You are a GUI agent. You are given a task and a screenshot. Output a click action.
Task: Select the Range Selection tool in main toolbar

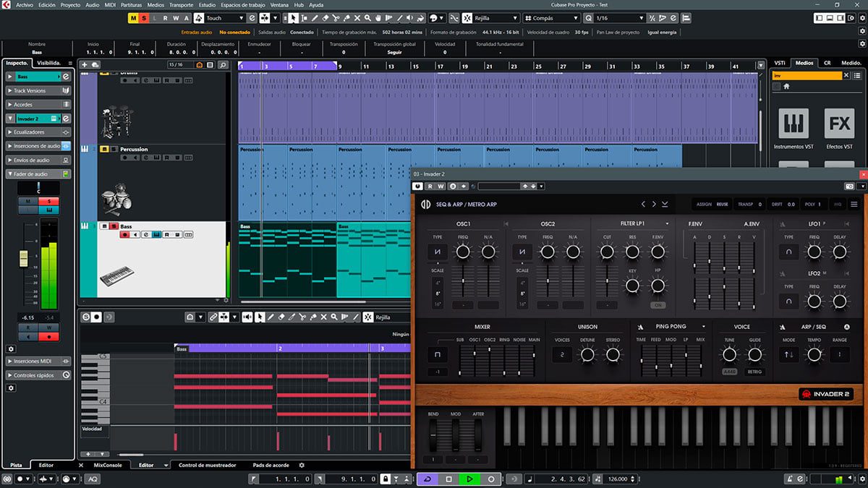tap(305, 18)
